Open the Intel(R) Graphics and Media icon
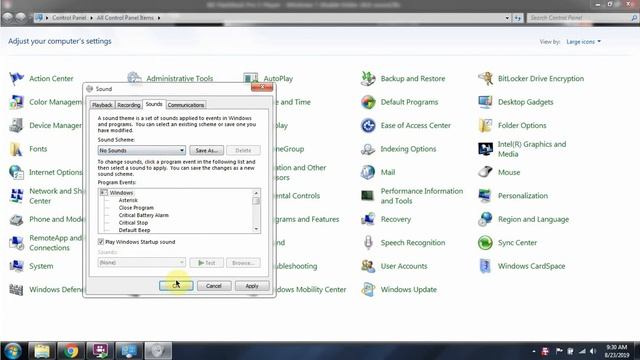This screenshot has height=360, width=640. click(x=485, y=149)
